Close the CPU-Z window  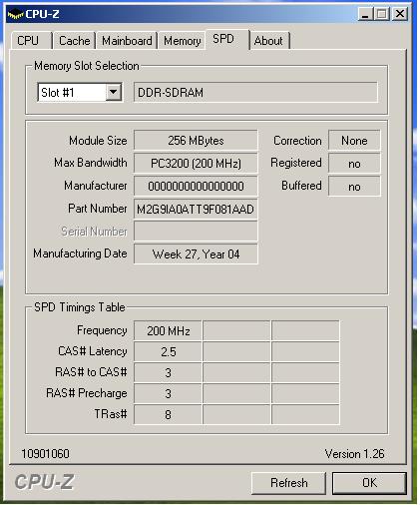(400, 14)
